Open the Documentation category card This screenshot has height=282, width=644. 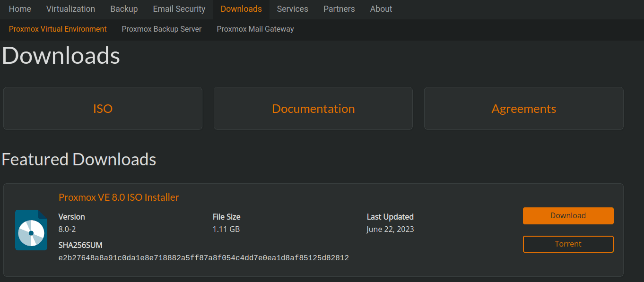click(x=313, y=108)
